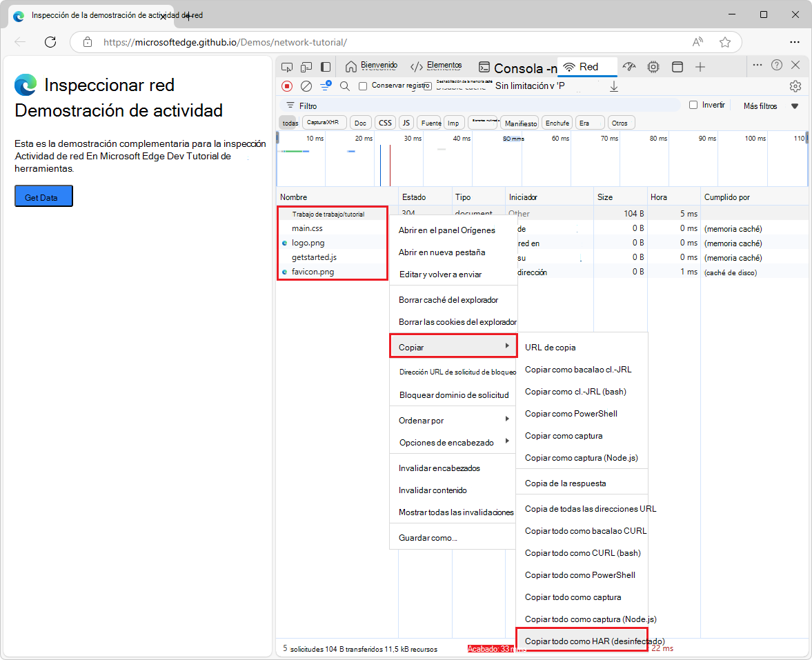Check the Invertir checkbox

tap(693, 105)
